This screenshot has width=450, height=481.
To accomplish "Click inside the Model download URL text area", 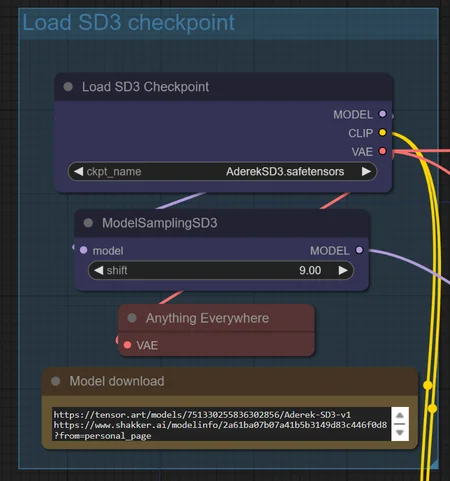I will (x=221, y=424).
